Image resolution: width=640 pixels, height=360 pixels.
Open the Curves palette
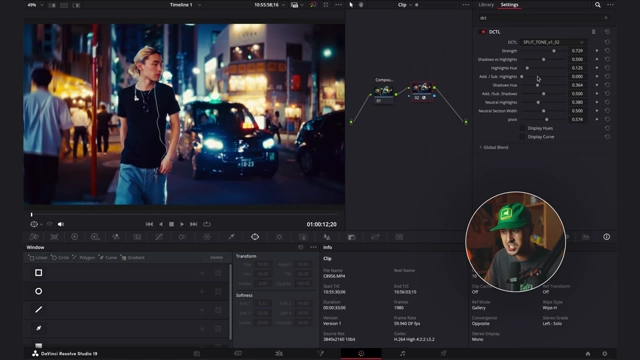159,237
